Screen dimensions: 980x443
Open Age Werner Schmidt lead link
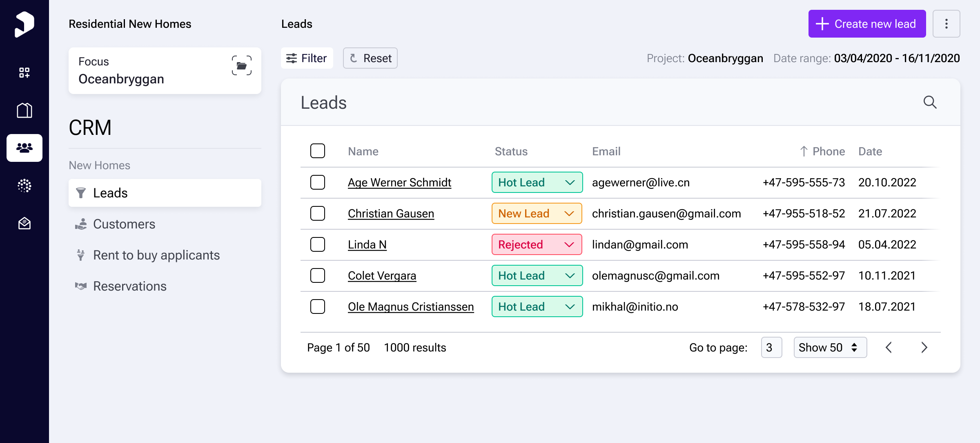(x=399, y=182)
